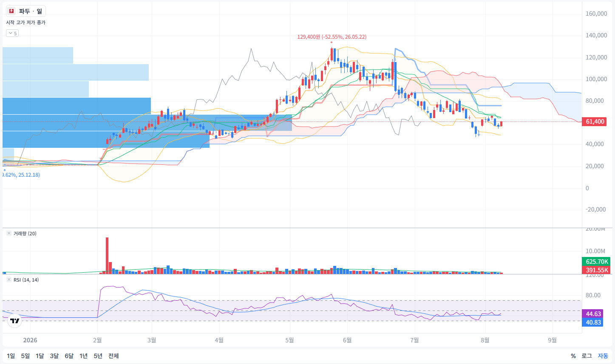615x364 pixels.
Task: Click the 9월 label on time axis
Action: 552,340
